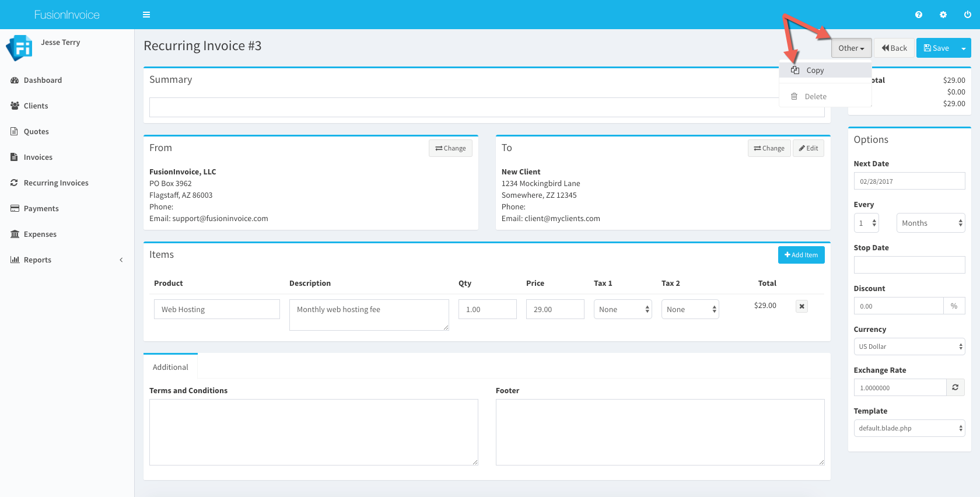
Task: Open the Currency dropdown
Action: click(909, 346)
